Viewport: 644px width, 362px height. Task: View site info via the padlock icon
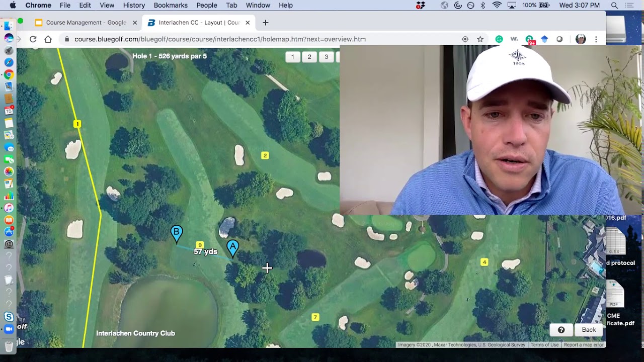click(x=66, y=39)
